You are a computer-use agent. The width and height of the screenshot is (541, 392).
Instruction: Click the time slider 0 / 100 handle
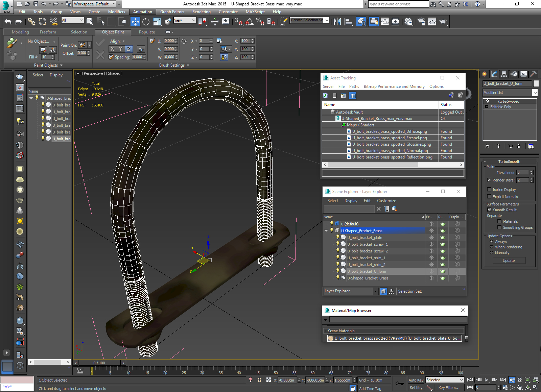(99, 363)
